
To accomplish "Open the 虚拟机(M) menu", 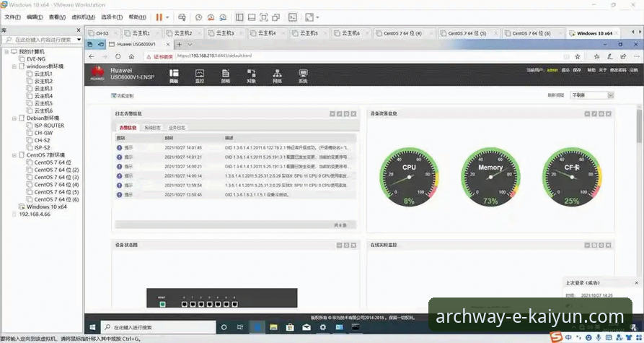I will tap(84, 17).
